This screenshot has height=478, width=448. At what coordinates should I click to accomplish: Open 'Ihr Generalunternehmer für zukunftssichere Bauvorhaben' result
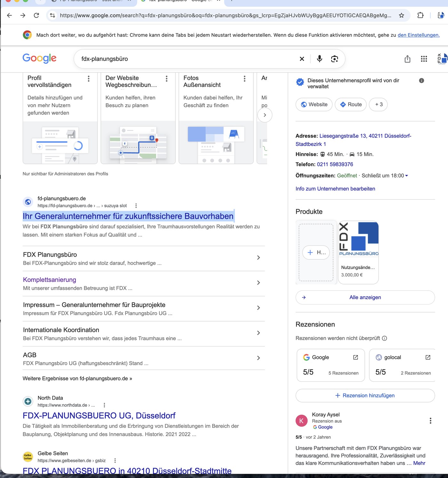click(x=128, y=216)
